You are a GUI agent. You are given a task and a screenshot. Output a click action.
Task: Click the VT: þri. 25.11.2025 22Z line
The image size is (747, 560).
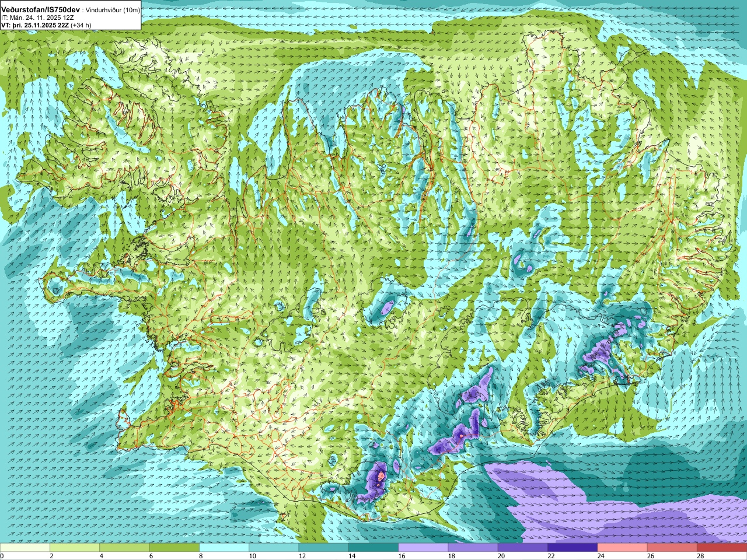(x=35, y=25)
